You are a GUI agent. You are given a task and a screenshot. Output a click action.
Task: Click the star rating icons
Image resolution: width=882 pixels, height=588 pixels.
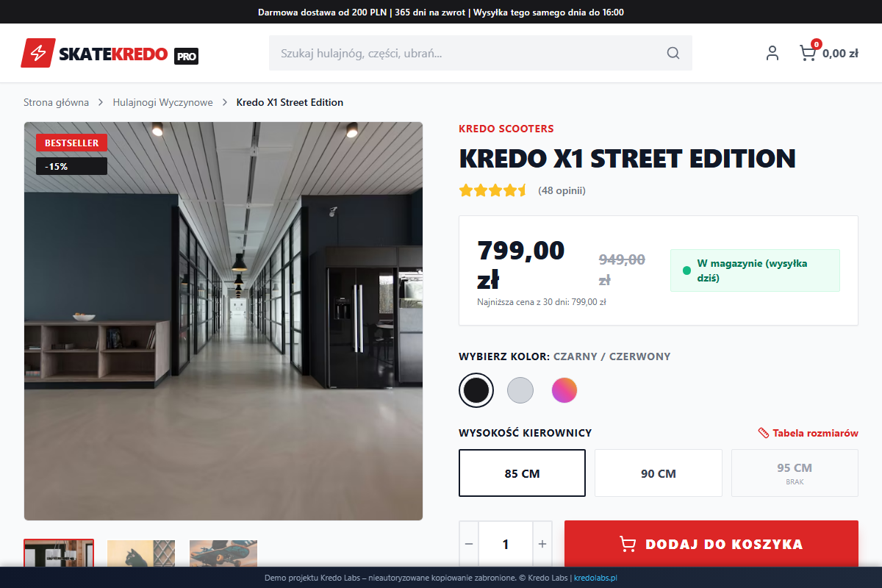(x=493, y=190)
